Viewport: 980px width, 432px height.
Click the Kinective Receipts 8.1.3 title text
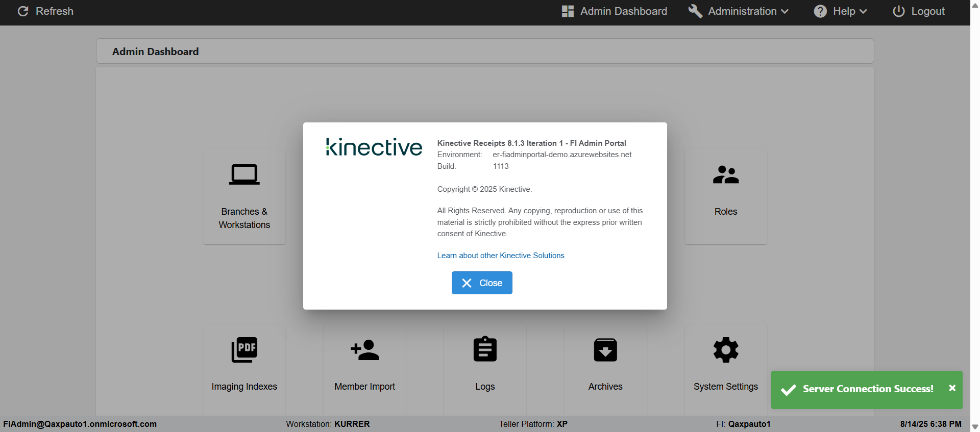[532, 143]
